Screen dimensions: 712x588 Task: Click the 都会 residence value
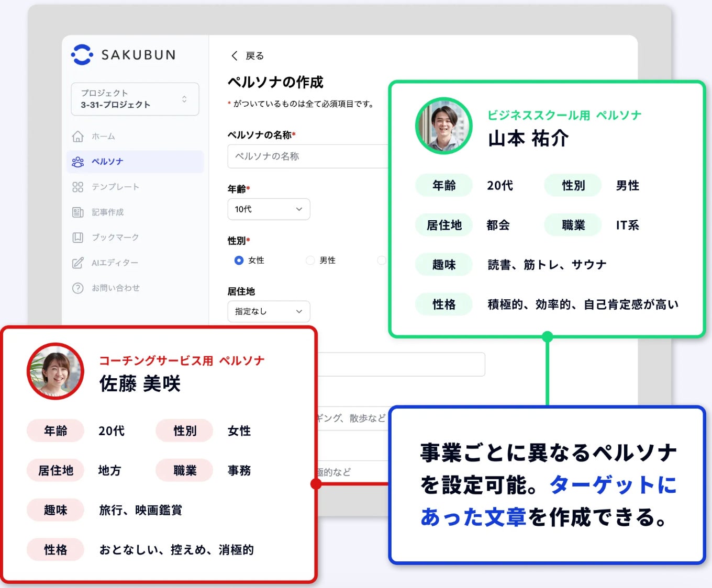tap(498, 225)
